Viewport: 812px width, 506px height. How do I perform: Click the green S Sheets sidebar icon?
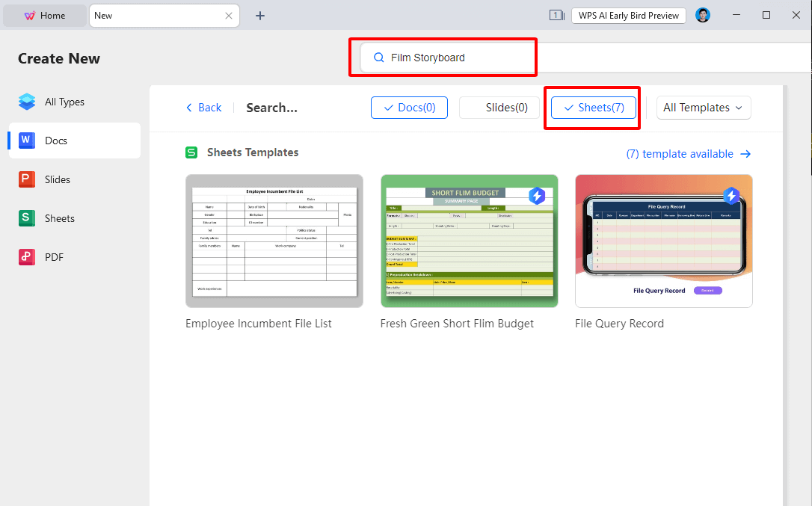(x=27, y=218)
